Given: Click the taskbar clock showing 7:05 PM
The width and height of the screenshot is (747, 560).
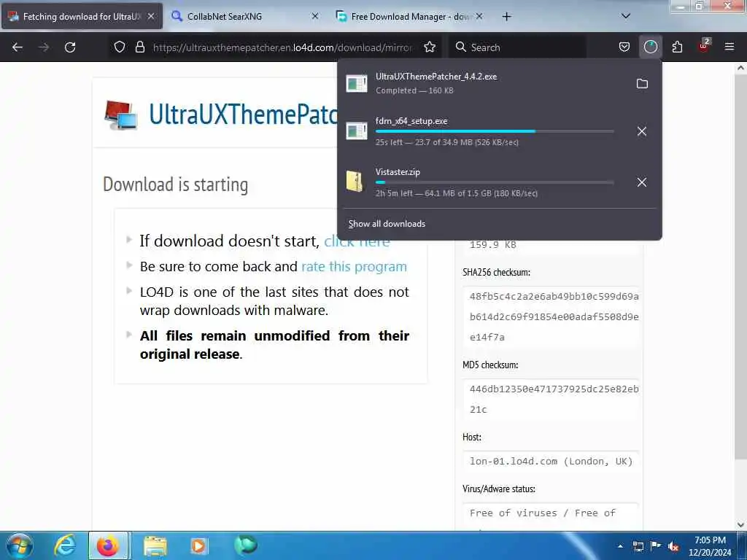Looking at the screenshot, I should pos(710,545).
